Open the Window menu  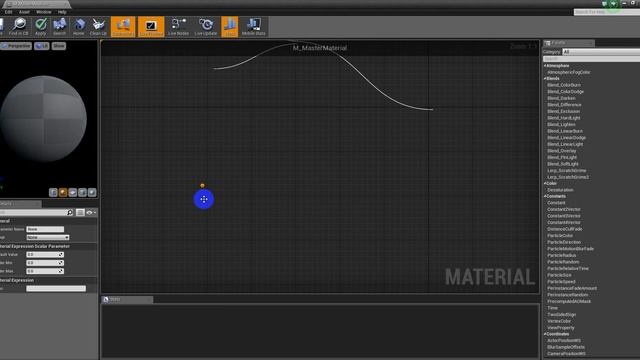pyautogui.click(x=44, y=12)
